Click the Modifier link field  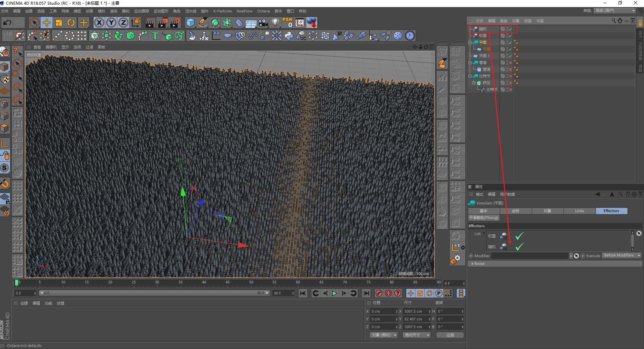pyautogui.click(x=530, y=256)
